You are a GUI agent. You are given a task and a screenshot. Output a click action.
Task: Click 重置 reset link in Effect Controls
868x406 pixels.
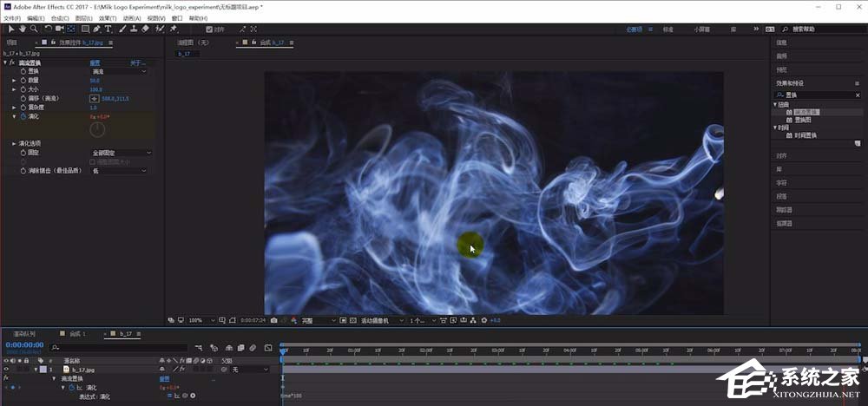pos(95,62)
